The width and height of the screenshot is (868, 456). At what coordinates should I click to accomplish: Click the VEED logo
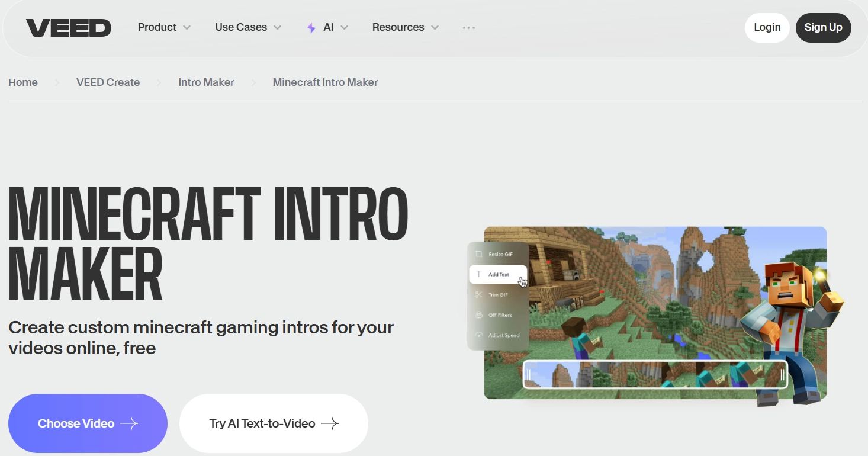pyautogui.click(x=68, y=27)
